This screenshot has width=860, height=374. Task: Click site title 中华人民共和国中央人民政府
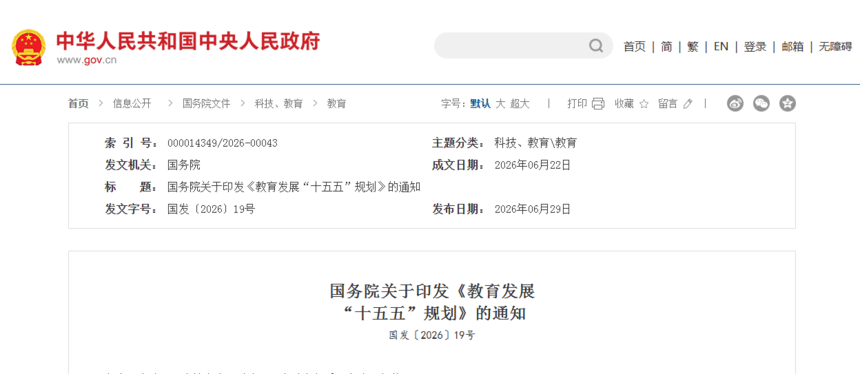pyautogui.click(x=188, y=42)
